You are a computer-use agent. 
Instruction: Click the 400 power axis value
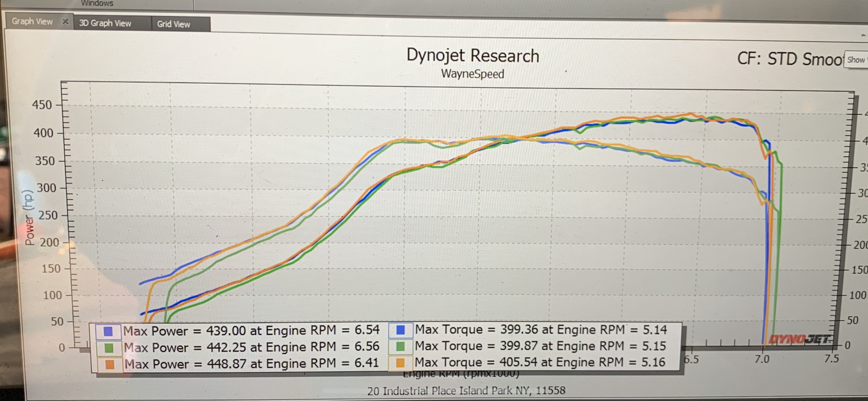(x=43, y=133)
